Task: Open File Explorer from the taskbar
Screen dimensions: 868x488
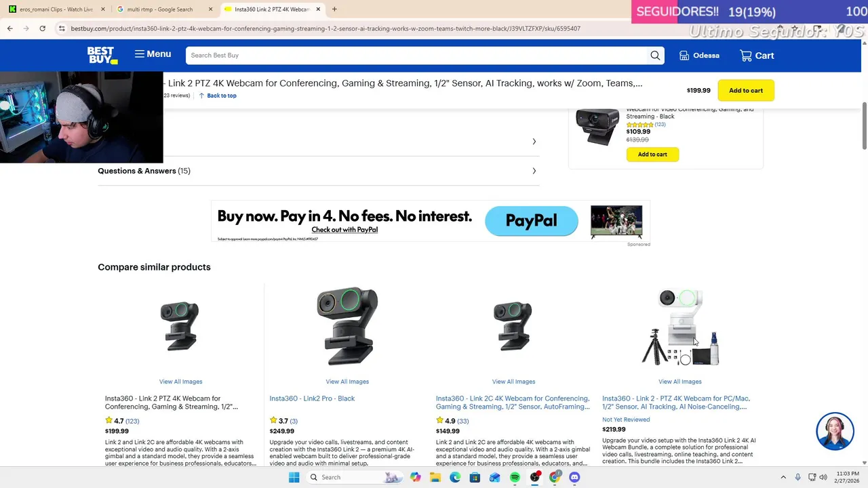Action: point(435,477)
